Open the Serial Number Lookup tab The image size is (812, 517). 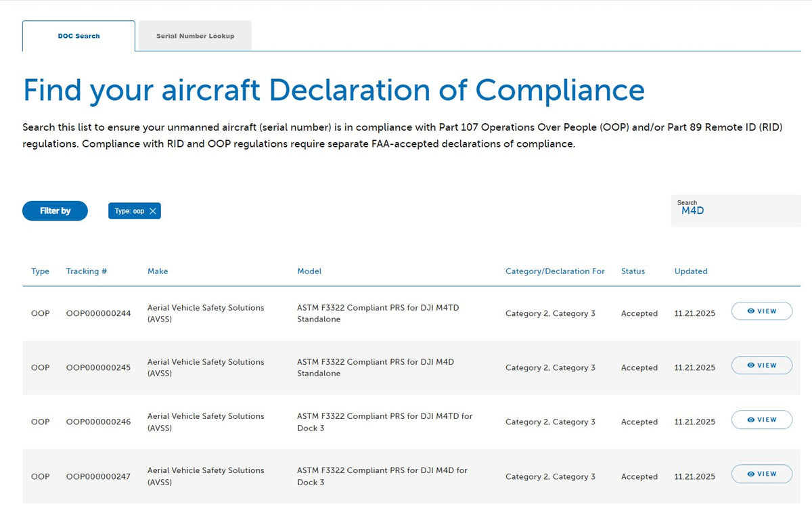(195, 36)
